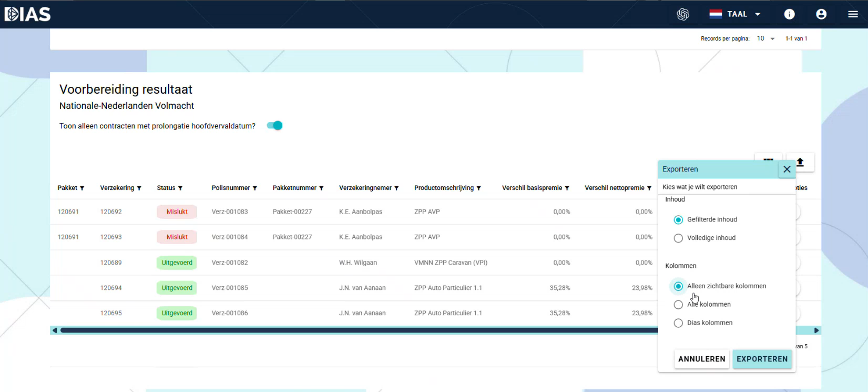
Task: Sort by the Polisnummer column header label
Action: pyautogui.click(x=231, y=188)
